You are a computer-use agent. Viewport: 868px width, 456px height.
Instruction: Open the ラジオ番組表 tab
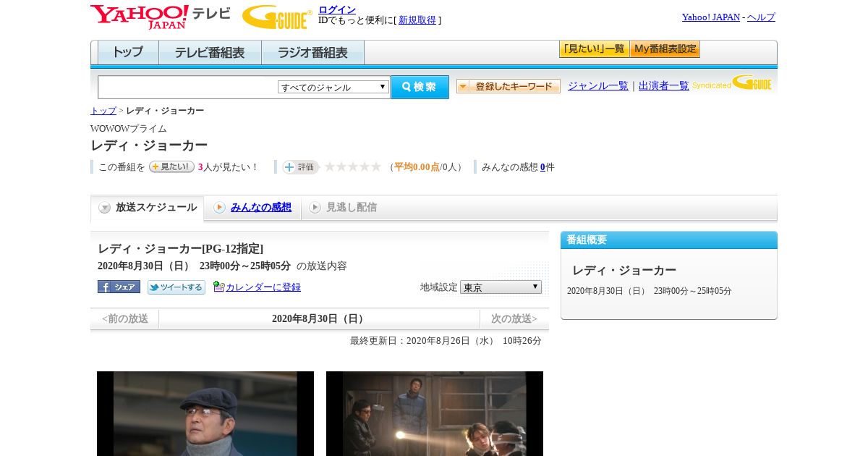[312, 53]
